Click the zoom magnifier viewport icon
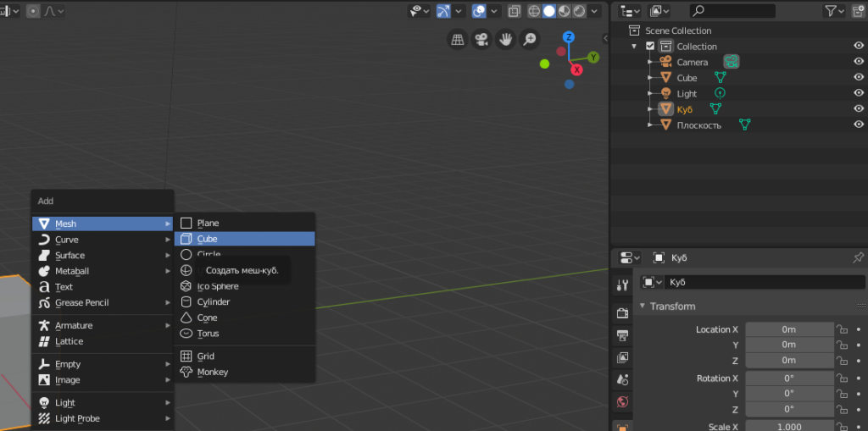Image resolution: width=868 pixels, height=431 pixels. [529, 39]
